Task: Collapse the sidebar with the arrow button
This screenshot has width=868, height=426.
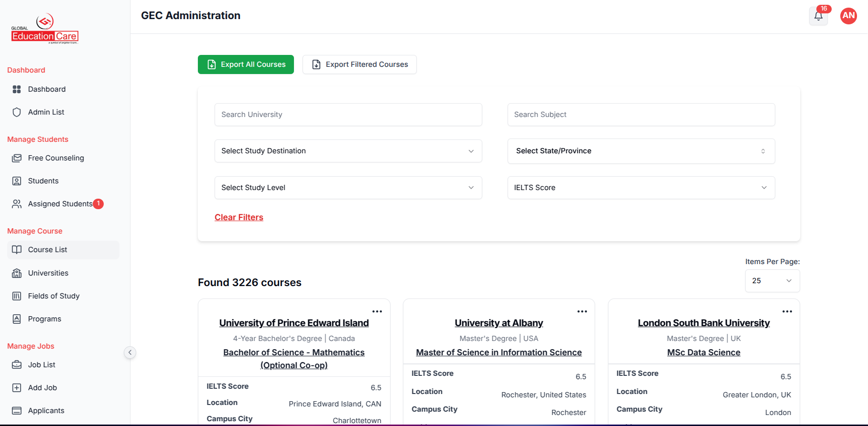Action: point(130,352)
